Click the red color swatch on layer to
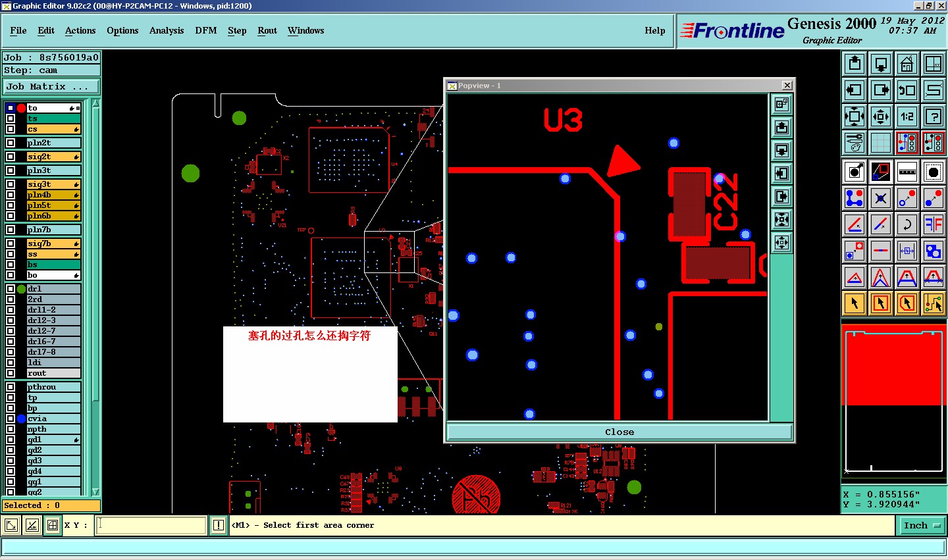 pyautogui.click(x=21, y=108)
